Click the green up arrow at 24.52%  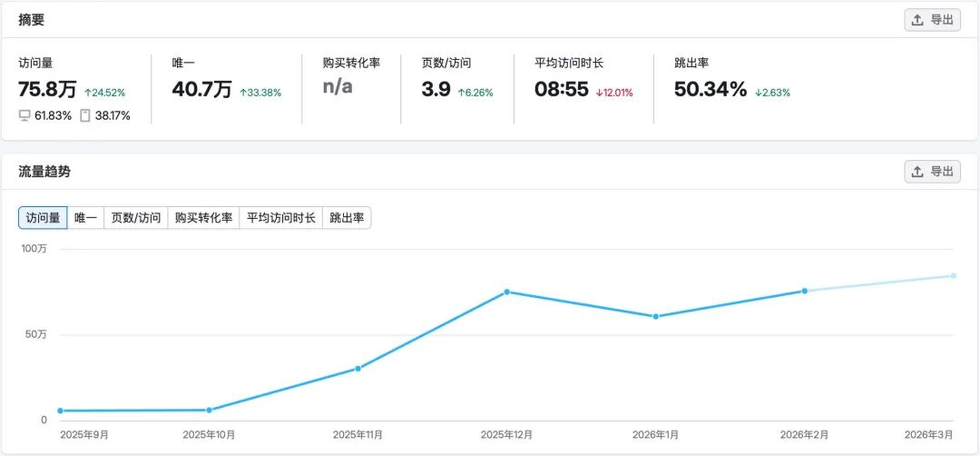coord(87,93)
